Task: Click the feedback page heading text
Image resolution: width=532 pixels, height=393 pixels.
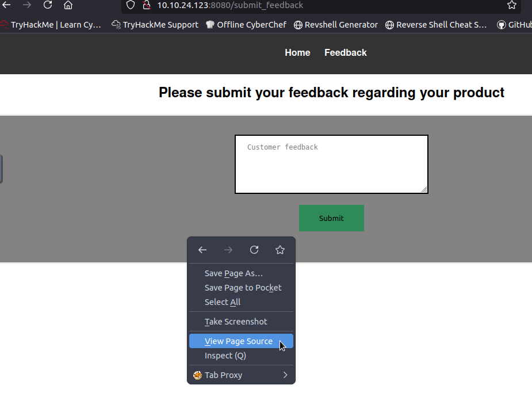Action: click(331, 93)
